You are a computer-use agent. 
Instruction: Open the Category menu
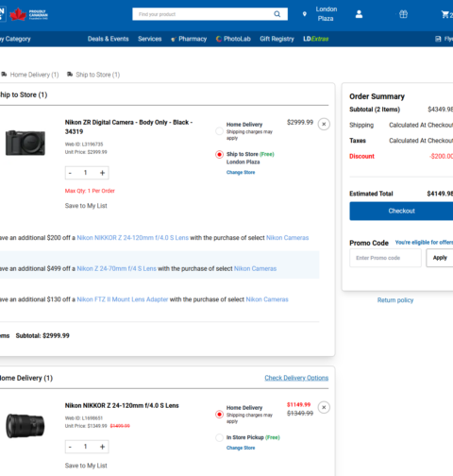click(x=15, y=39)
